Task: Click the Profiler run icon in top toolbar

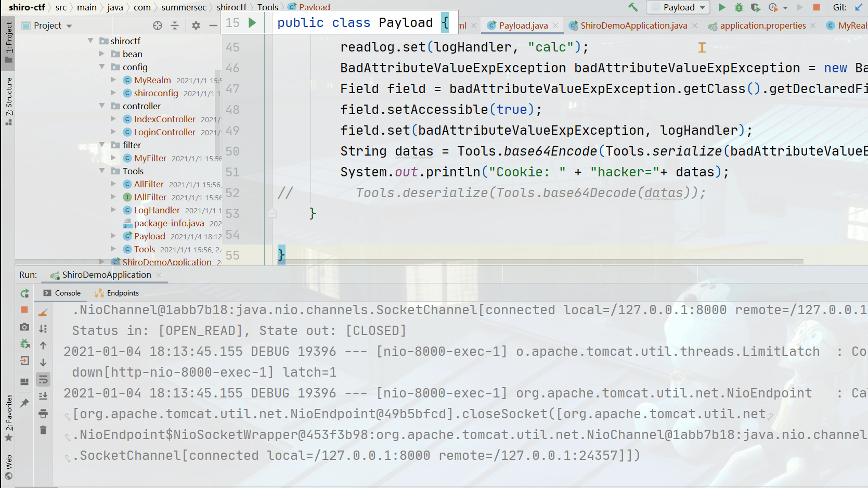Action: pos(773,7)
